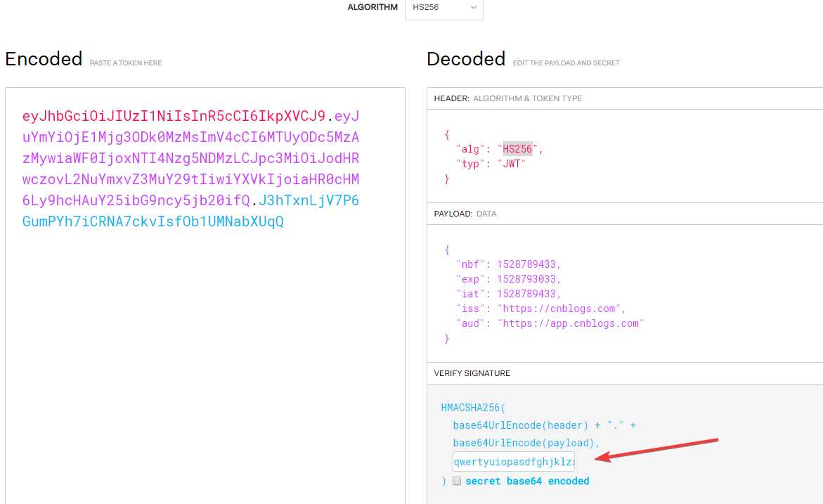Image resolution: width=823 pixels, height=504 pixels.
Task: Click the encoded JWT token text area
Action: click(x=205, y=295)
